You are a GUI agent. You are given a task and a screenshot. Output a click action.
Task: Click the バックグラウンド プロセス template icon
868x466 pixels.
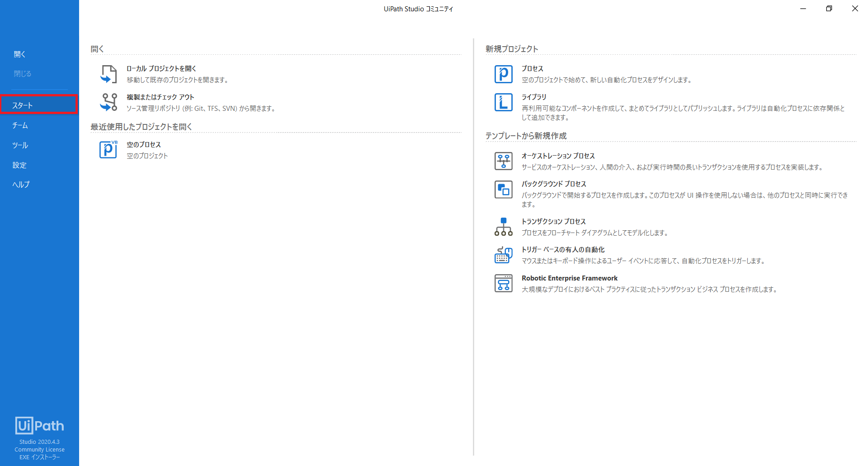tap(503, 190)
